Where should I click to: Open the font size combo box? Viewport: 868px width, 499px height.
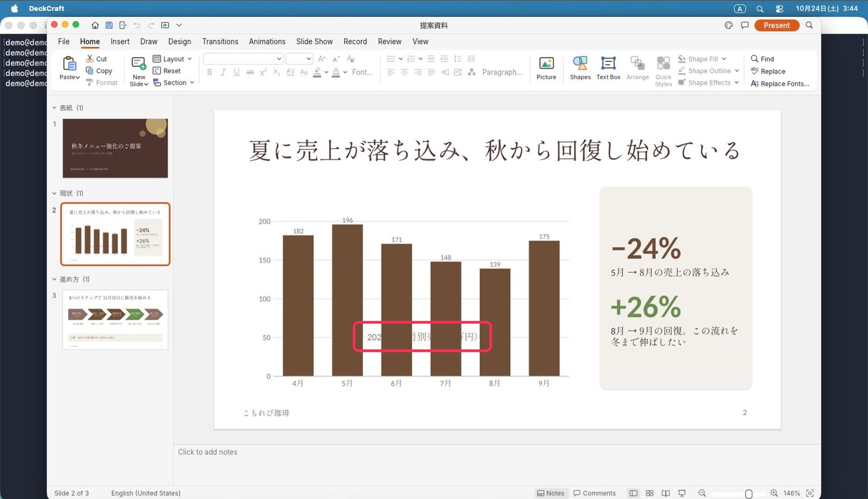(x=299, y=59)
